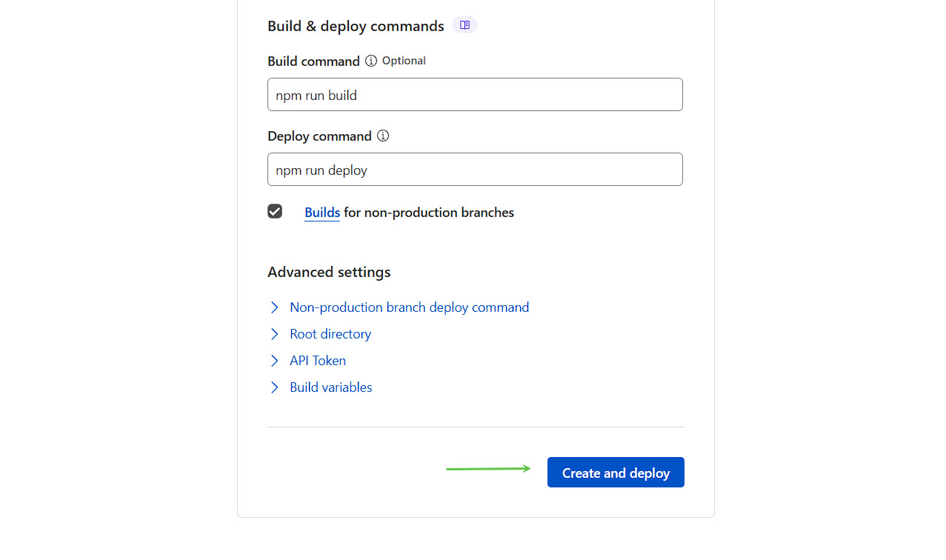Disable builds for non-production branches checkbox

275,212
